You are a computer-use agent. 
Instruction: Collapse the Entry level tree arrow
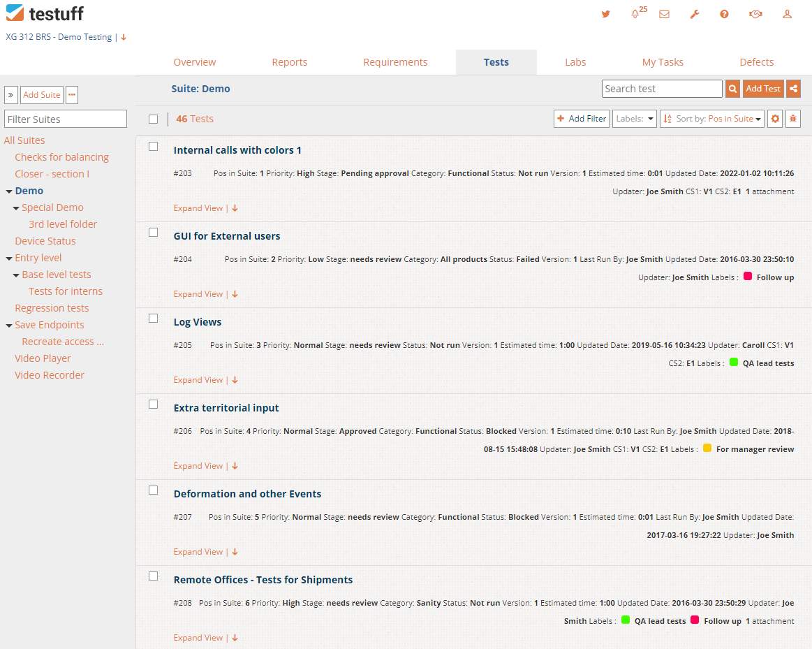point(9,258)
